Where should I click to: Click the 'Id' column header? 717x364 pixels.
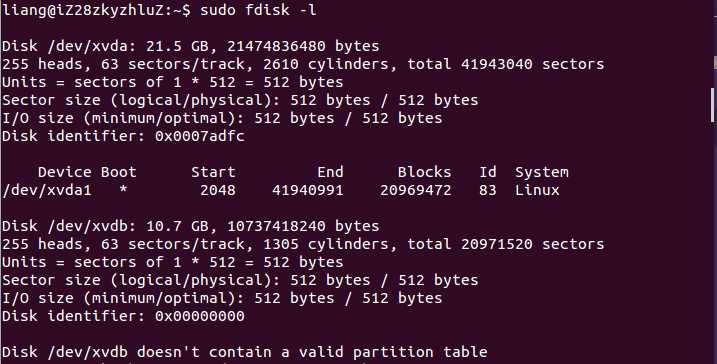pyautogui.click(x=487, y=172)
